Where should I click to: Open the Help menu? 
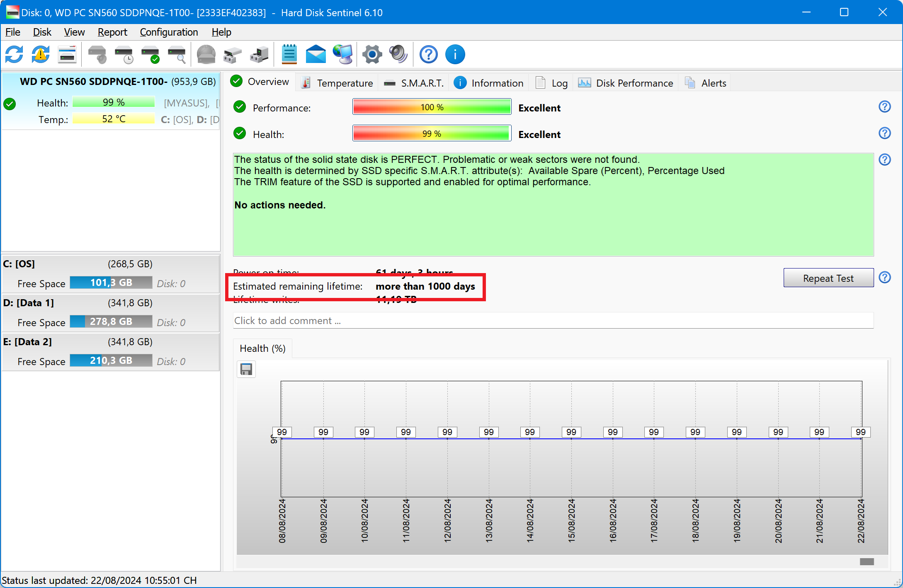[221, 32]
